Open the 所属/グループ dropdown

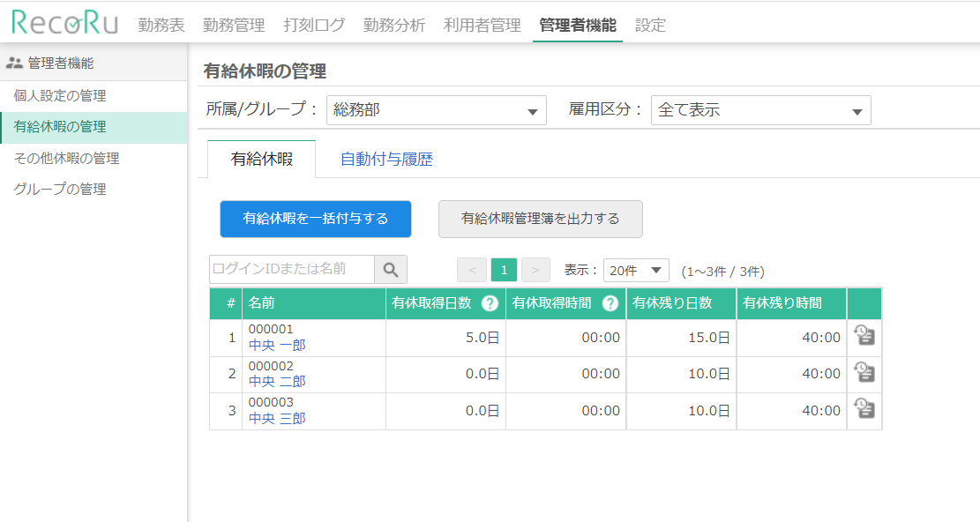[436, 110]
